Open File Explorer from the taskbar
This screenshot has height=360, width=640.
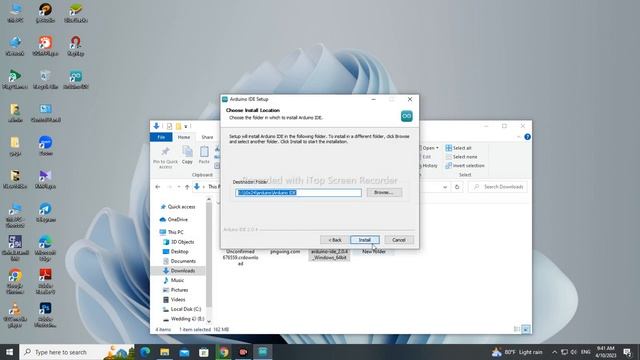coord(164,352)
